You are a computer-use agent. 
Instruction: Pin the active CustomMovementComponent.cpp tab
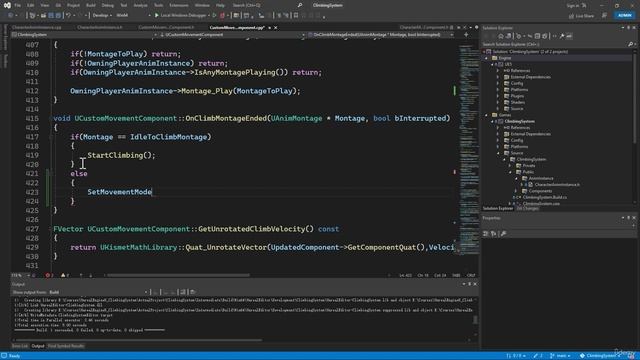(269, 28)
